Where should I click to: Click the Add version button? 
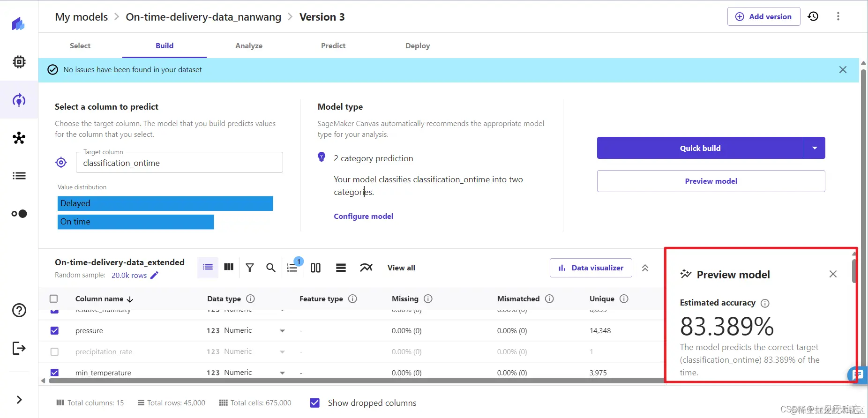[763, 16]
